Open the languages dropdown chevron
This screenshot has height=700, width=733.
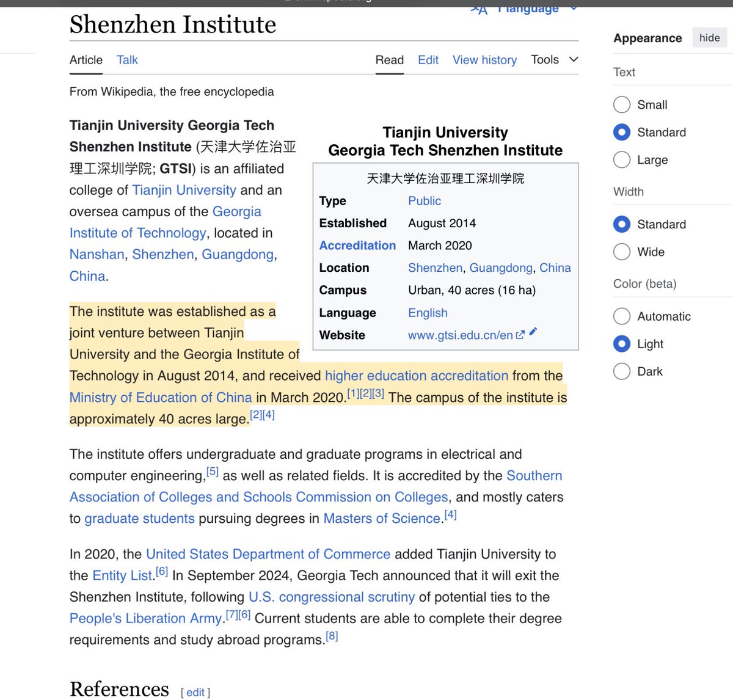pos(573,9)
